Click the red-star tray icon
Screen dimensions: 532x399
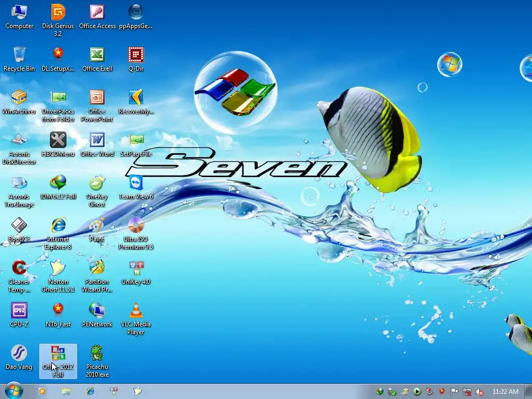coord(442,392)
